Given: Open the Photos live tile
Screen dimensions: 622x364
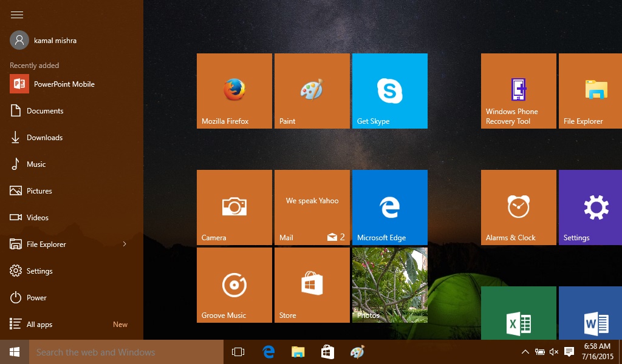Looking at the screenshot, I should pyautogui.click(x=390, y=285).
